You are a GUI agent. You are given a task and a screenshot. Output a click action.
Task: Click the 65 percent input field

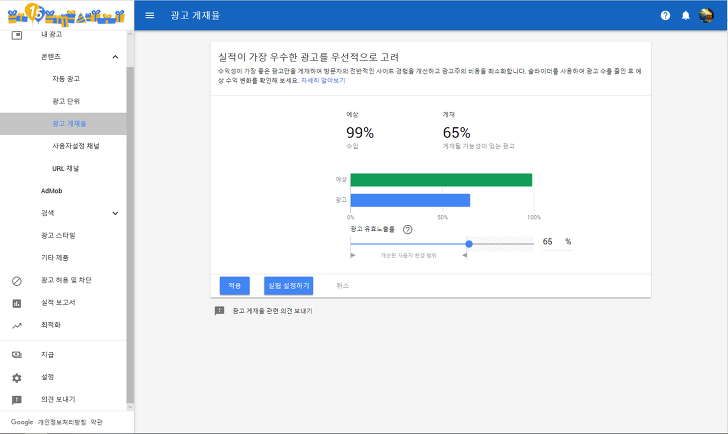tap(557, 242)
